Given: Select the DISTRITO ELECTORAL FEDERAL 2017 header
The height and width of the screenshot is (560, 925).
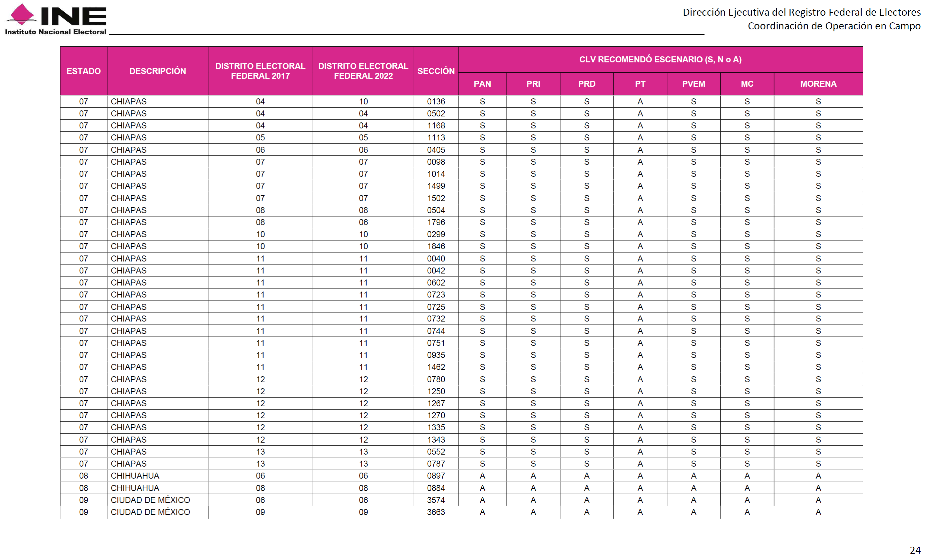Looking at the screenshot, I should pyautogui.click(x=260, y=71).
